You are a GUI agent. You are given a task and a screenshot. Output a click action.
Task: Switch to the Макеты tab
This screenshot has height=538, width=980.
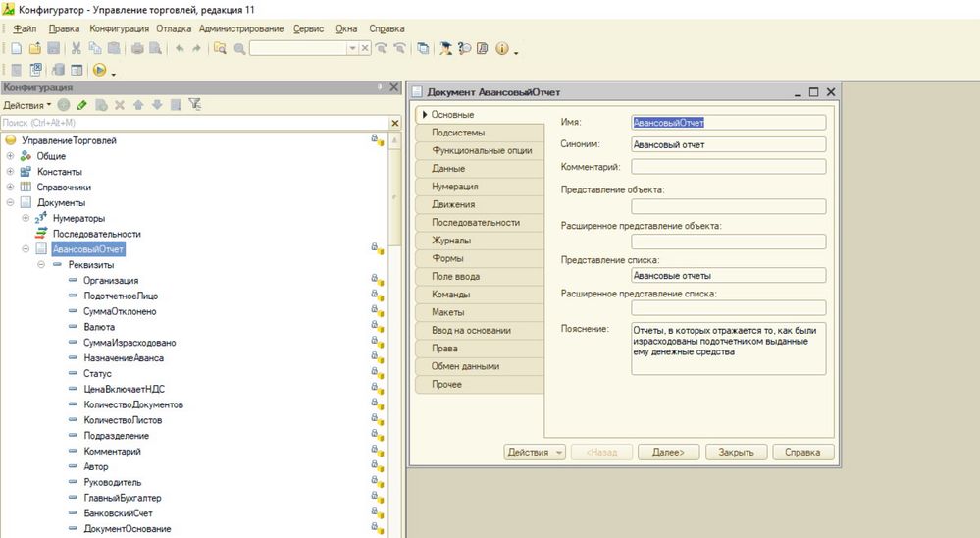[480, 312]
